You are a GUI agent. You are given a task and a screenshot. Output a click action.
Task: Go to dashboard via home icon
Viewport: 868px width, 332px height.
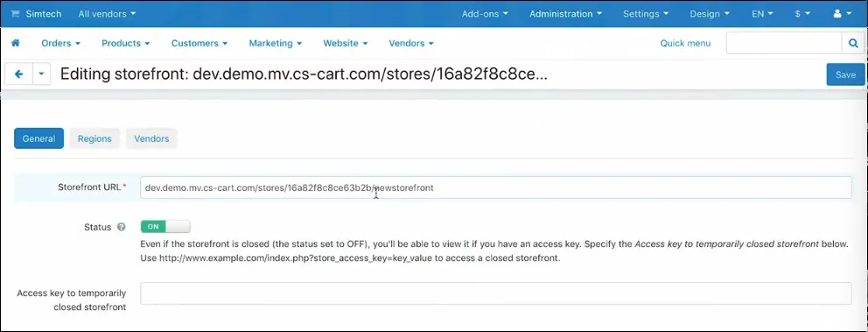[16, 43]
